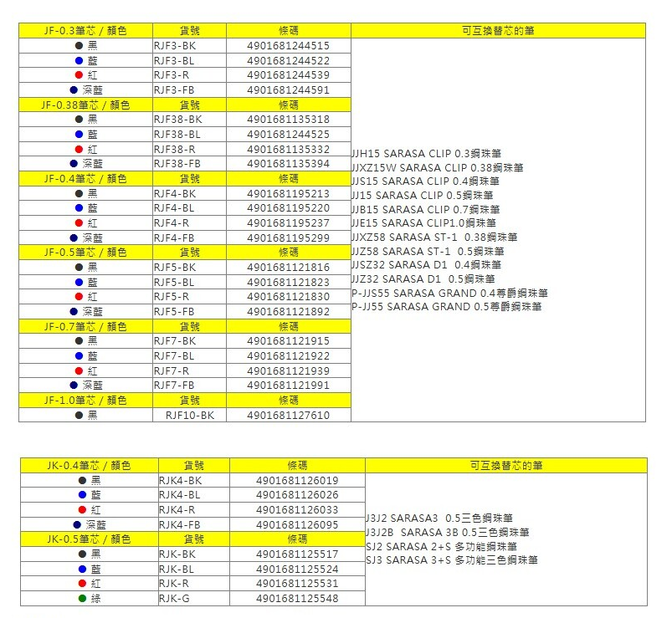Click header JK-0.5筆芯 / 顏色
Viewport: 672px width, 618px height.
point(89,539)
